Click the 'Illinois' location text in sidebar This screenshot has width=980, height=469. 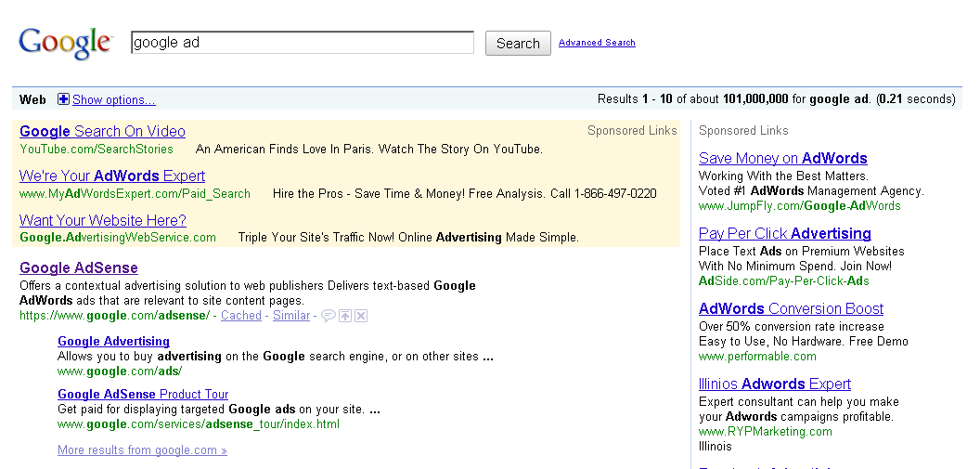coord(715,447)
